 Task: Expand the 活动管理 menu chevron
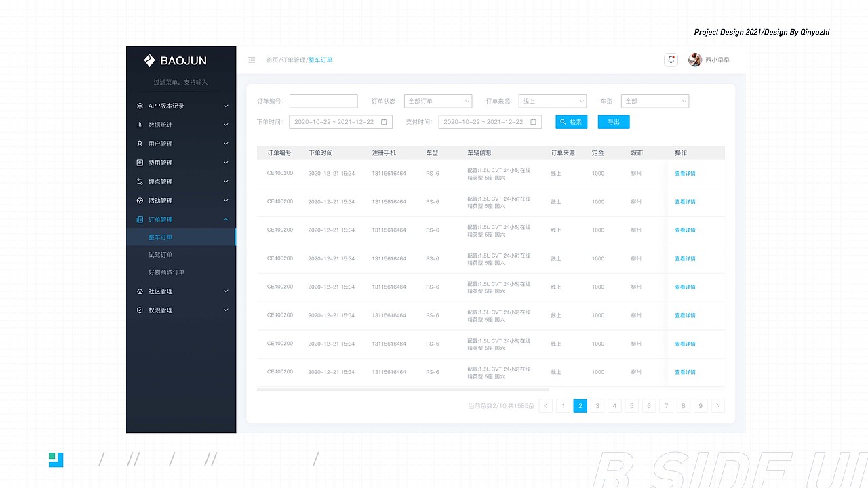(226, 201)
